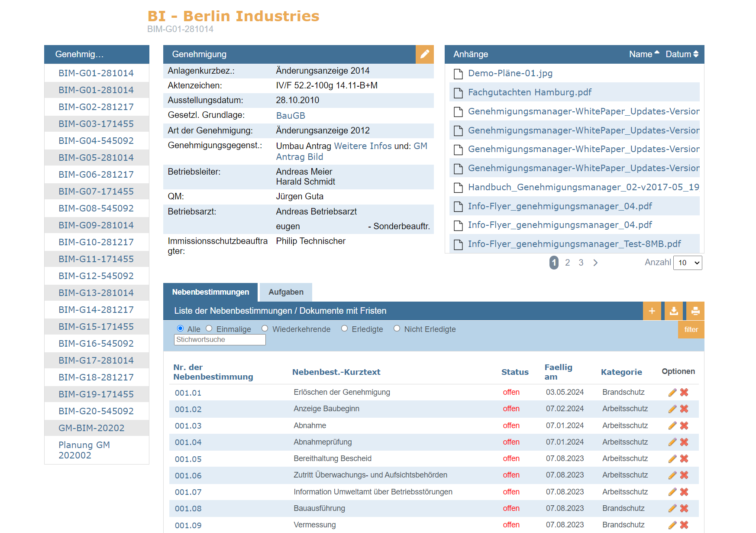
Task: Select the Wiederkehrende filter option
Action: [265, 328]
